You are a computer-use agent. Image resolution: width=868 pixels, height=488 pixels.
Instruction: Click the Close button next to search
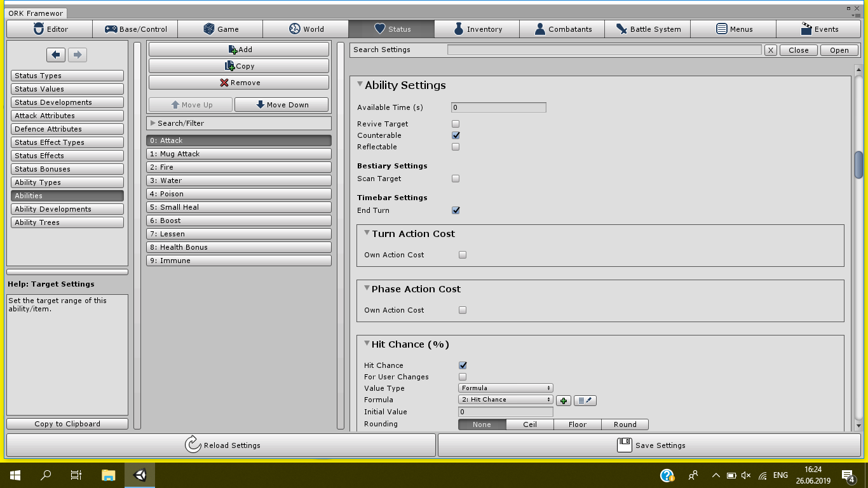[799, 50]
